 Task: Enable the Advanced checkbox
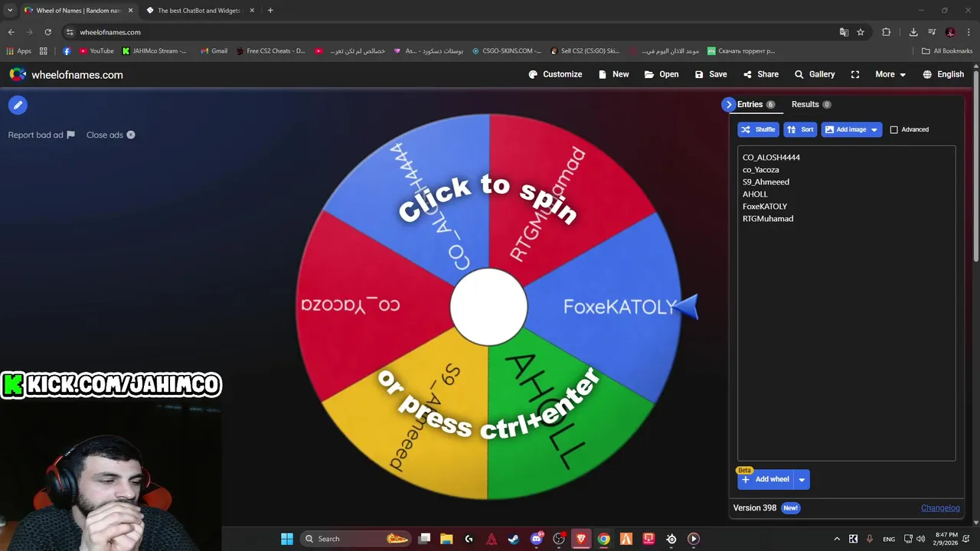coord(893,130)
